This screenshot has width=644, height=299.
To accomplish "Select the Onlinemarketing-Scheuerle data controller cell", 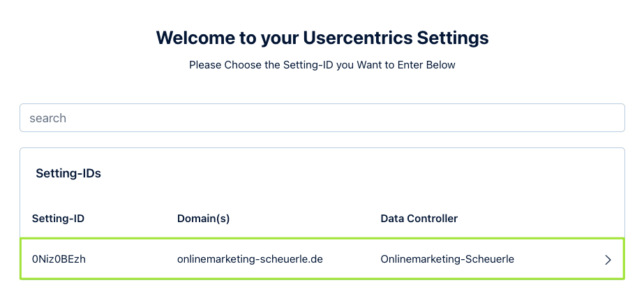I will [447, 259].
